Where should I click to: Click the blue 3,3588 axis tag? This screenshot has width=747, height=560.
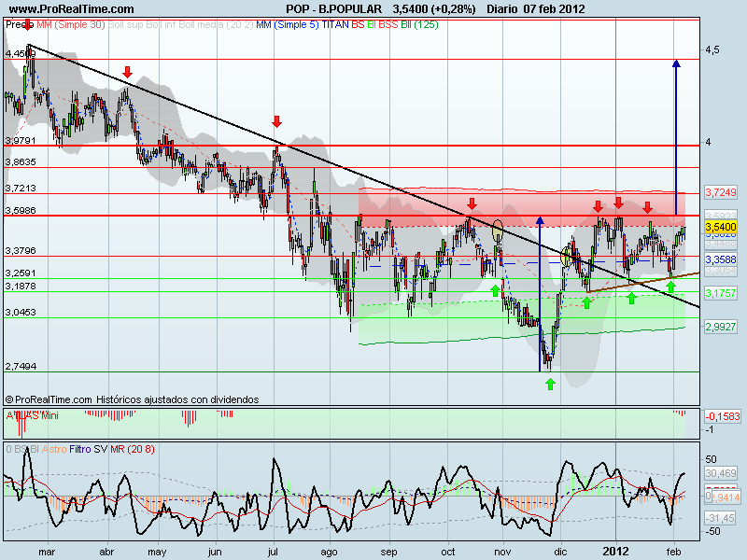tap(720, 259)
